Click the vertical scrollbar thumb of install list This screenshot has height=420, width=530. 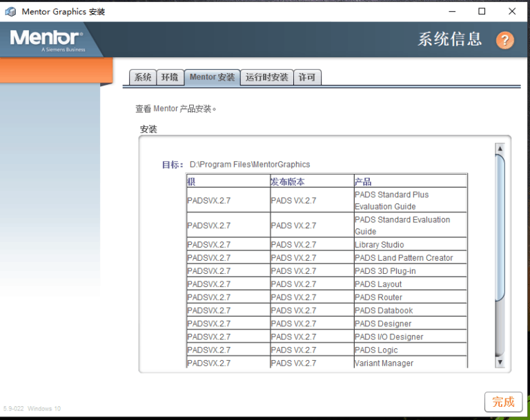click(500, 228)
